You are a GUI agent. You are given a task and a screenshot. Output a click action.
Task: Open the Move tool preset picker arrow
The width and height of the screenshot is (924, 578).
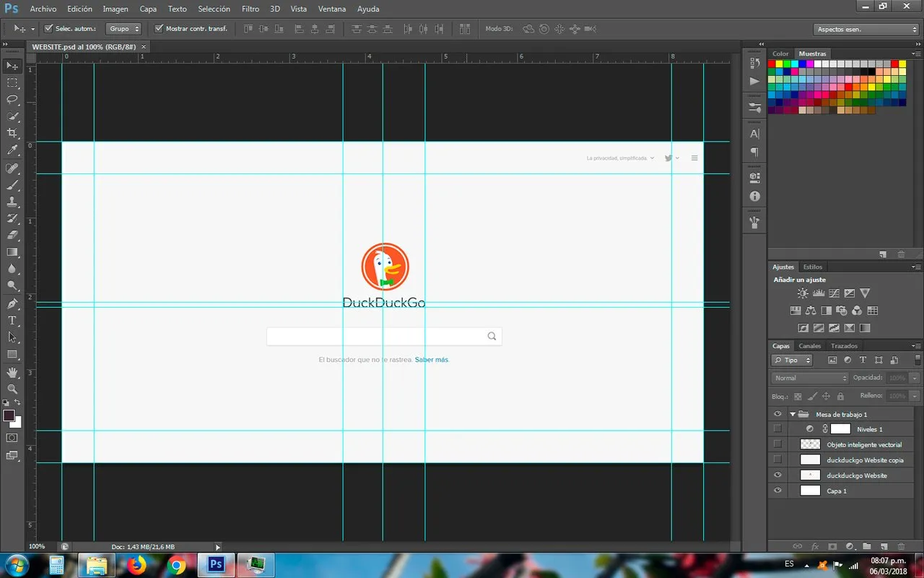32,30
